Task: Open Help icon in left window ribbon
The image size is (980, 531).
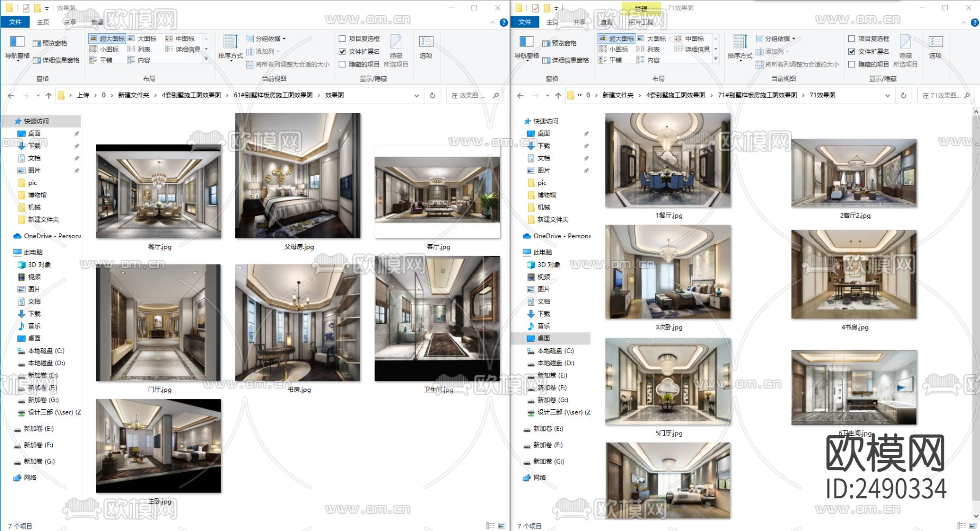Action: coord(504,22)
